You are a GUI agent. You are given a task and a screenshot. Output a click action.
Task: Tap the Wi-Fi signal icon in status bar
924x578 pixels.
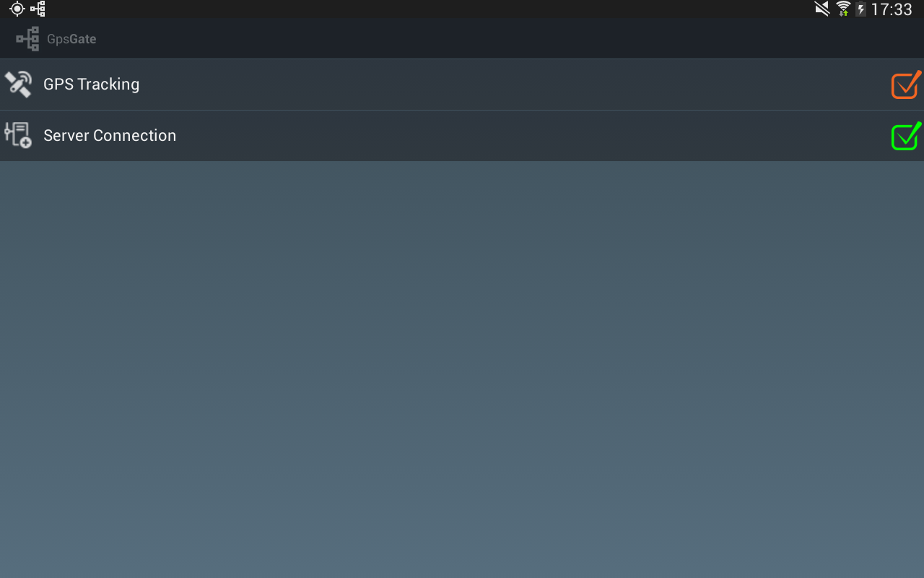point(842,9)
